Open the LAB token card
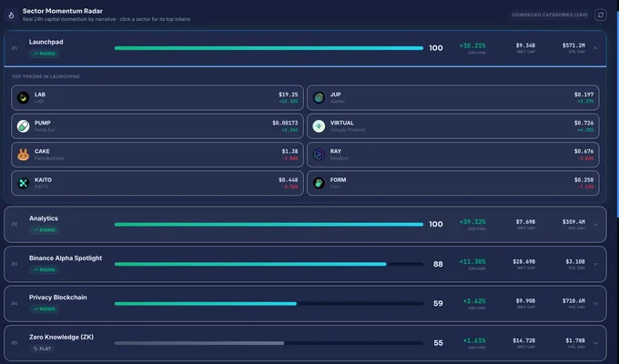 point(157,97)
